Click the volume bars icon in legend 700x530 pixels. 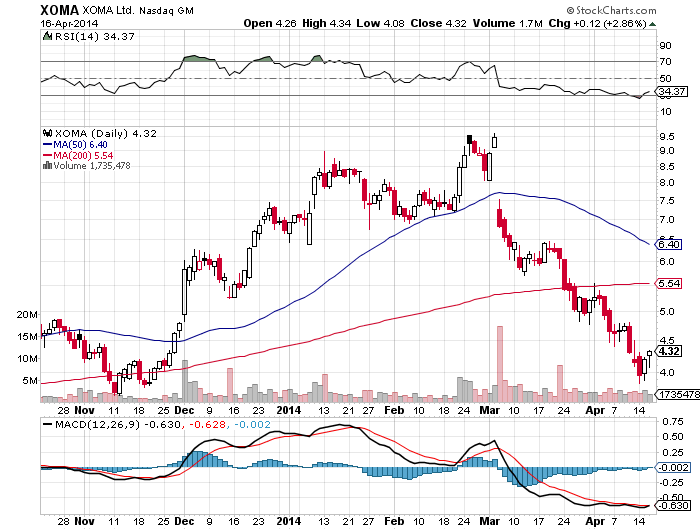pyautogui.click(x=47, y=166)
